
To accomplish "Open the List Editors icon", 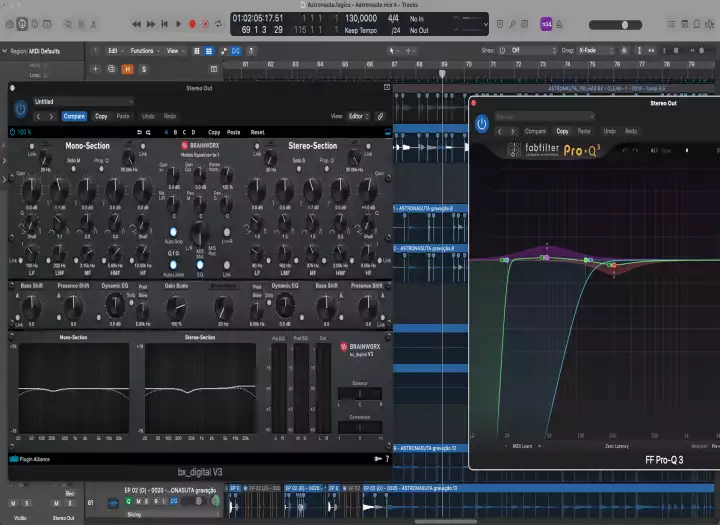I will pos(671,24).
